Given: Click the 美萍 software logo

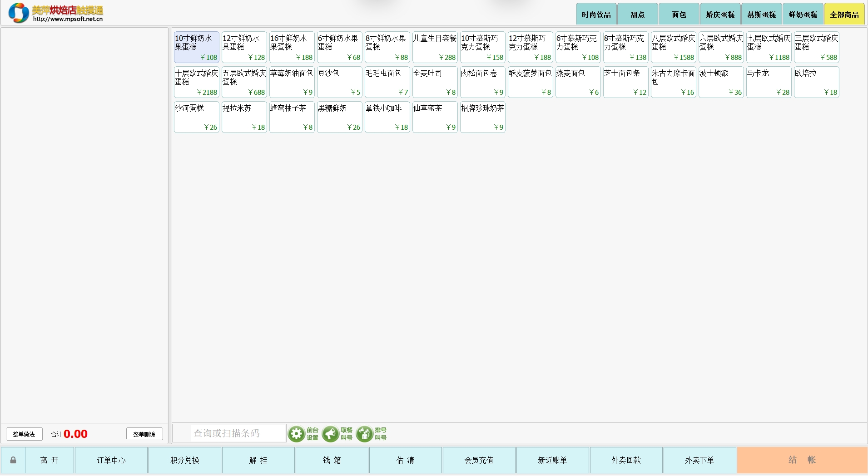Looking at the screenshot, I should coord(19,13).
